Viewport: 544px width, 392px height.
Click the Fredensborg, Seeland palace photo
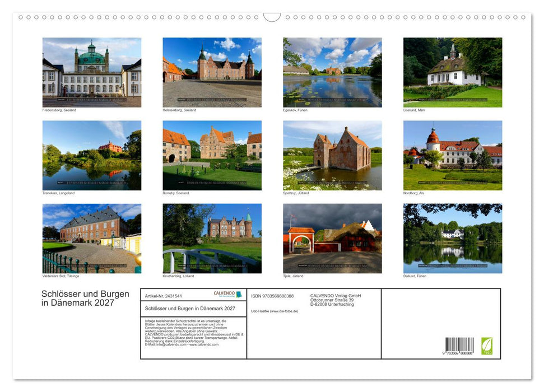(91, 72)
